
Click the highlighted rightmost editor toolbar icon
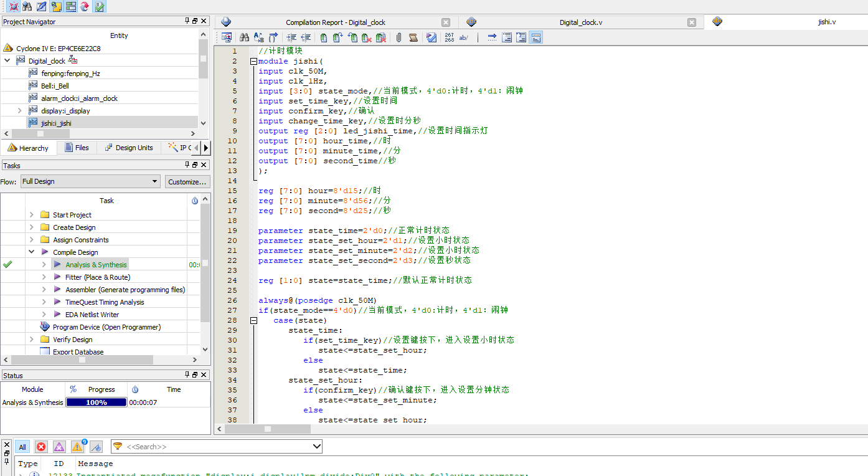(535, 37)
